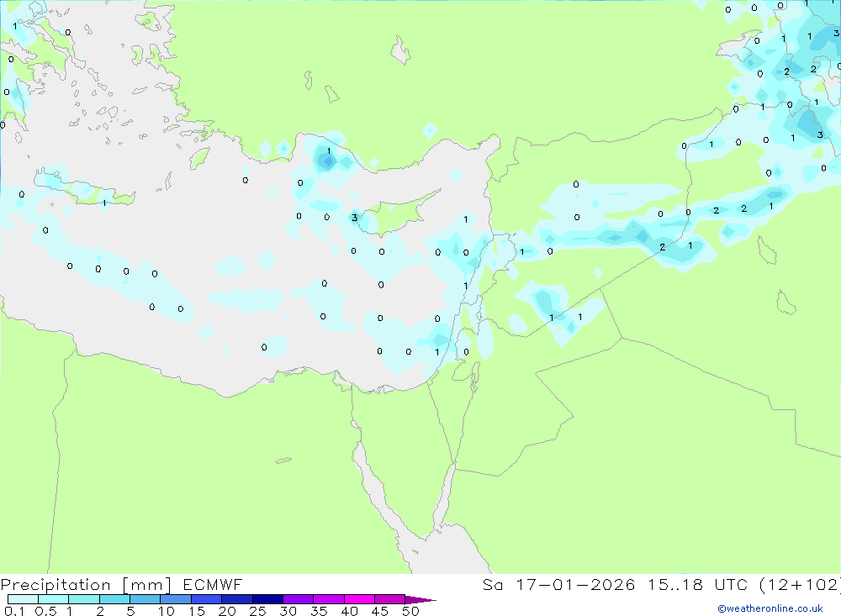Click the 10–15 mm legend swatch
841x616 pixels.
(176, 599)
